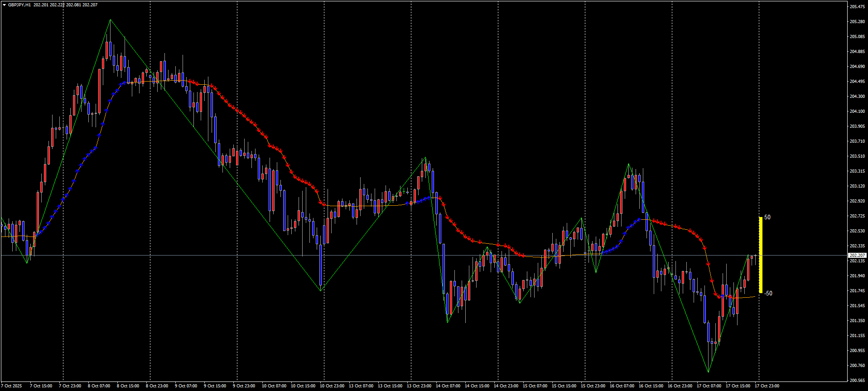This screenshot has height=391, width=868.
Task: Click the zigzag peak near 13 Oct 23:00
Action: click(425, 158)
